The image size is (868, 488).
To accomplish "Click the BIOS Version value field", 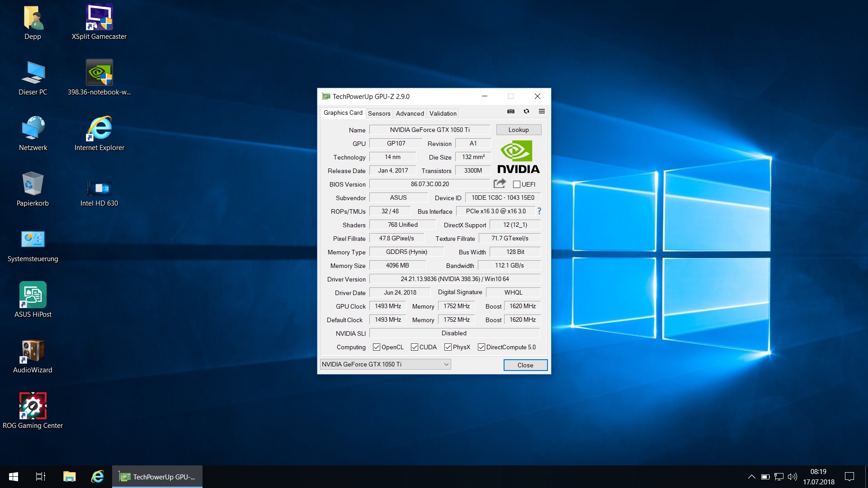I will tap(429, 184).
